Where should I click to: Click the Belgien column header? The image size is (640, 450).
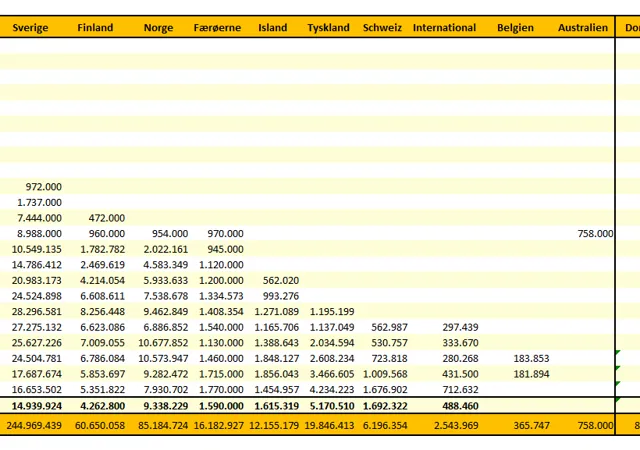click(x=515, y=28)
